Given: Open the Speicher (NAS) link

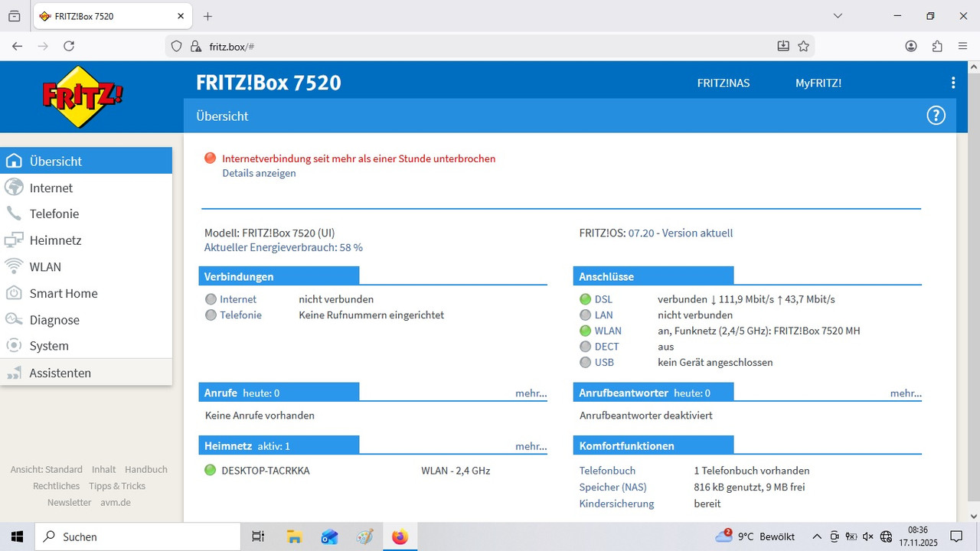Looking at the screenshot, I should tap(612, 487).
